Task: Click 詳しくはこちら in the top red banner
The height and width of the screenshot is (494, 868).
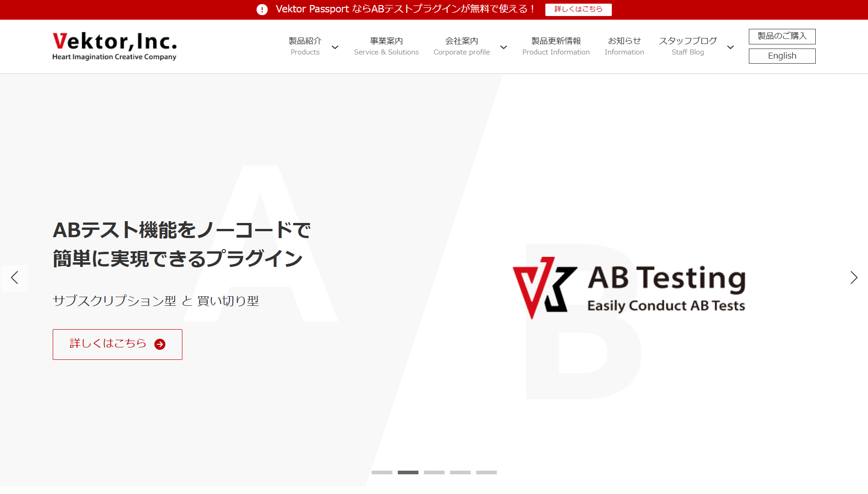Action: [x=578, y=10]
